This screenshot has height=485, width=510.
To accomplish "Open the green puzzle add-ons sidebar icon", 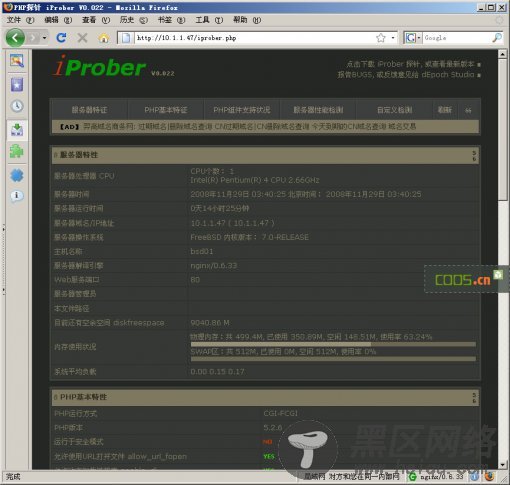I will point(16,152).
